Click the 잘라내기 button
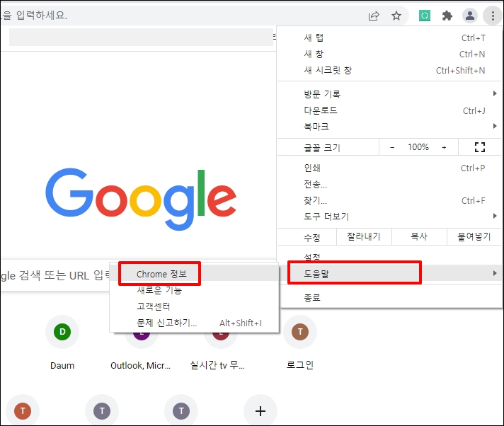 click(364, 237)
